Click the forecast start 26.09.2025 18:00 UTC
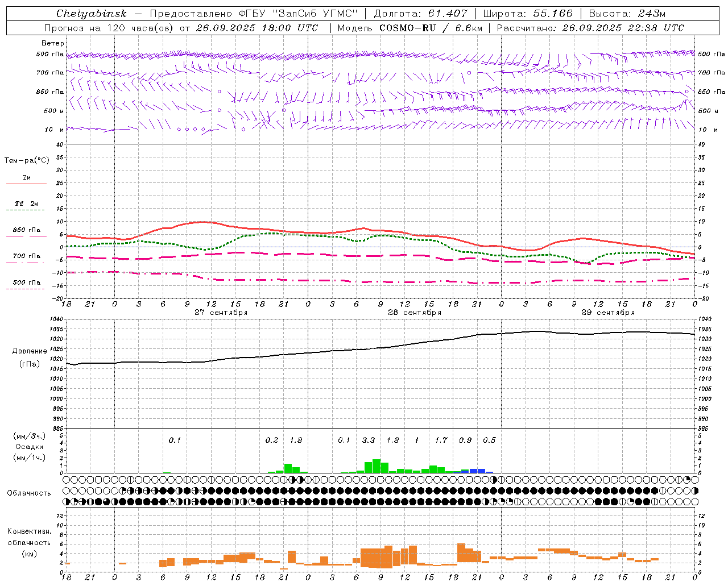Image resolution: width=728 pixels, height=582 pixels. pyautogui.click(x=257, y=28)
